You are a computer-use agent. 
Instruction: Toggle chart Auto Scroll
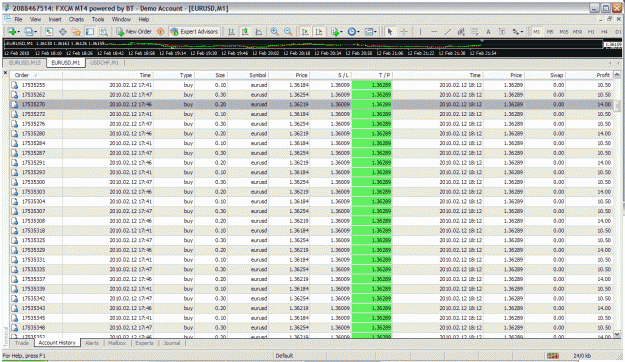[x=305, y=31]
